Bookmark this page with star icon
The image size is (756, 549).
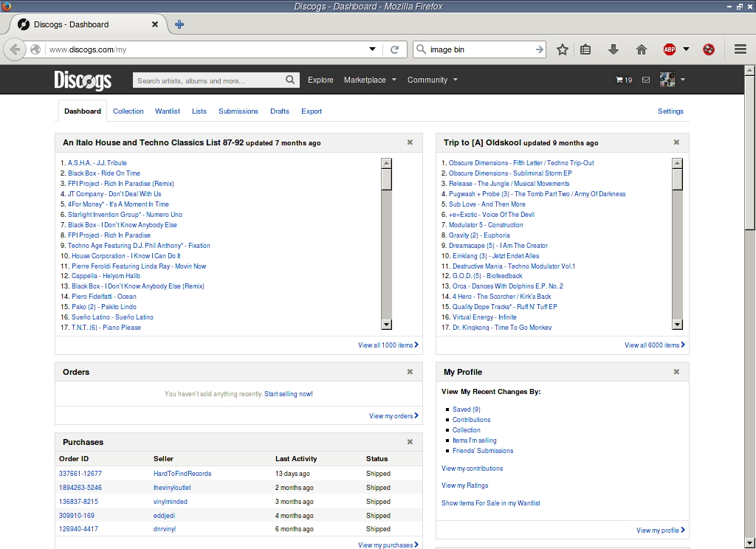click(562, 49)
